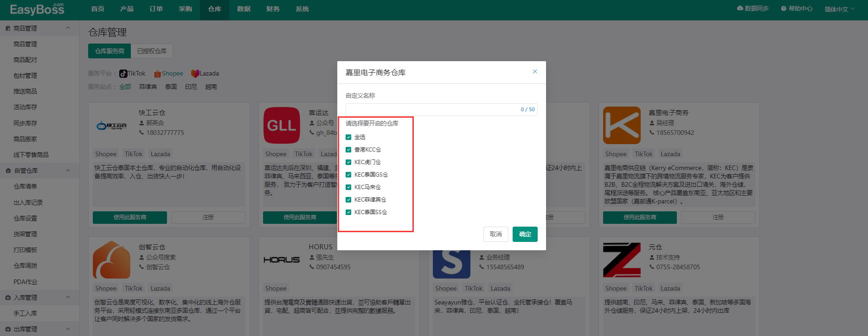Click the 入库管理 section icon
868x336 pixels.
point(8,298)
